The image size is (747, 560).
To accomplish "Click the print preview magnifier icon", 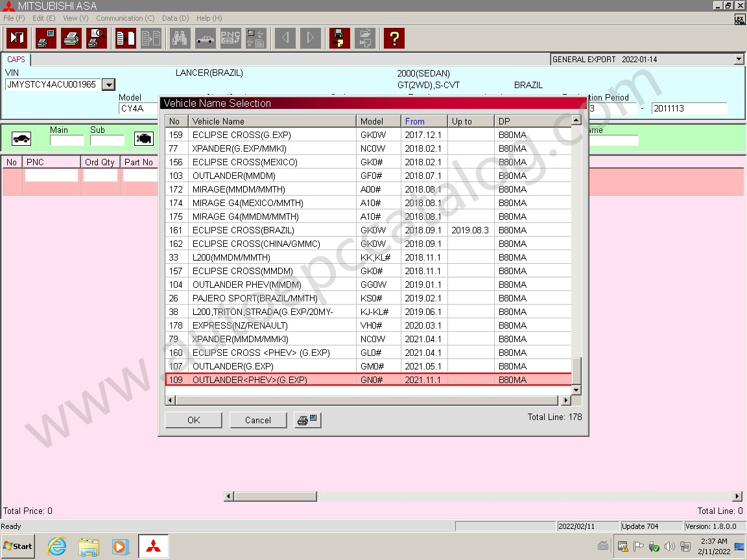I will 97,38.
